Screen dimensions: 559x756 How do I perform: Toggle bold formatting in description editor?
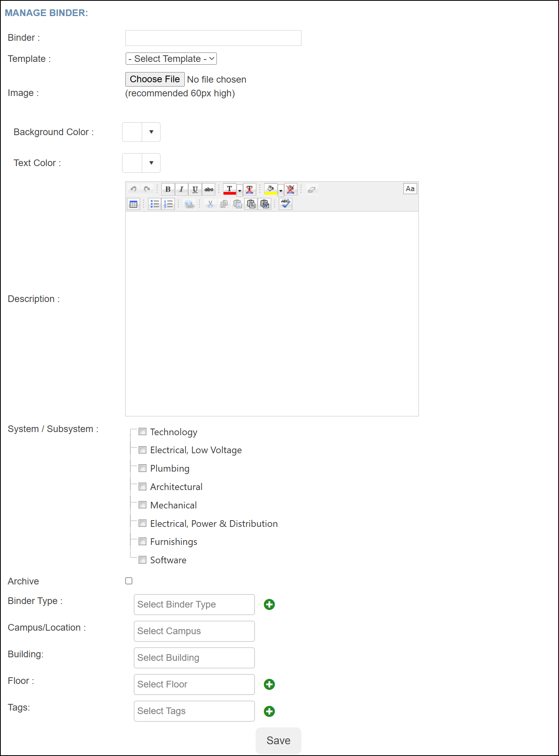168,189
